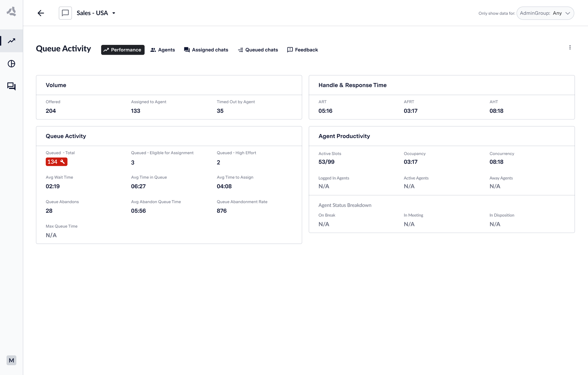The height and width of the screenshot is (375, 588).
Task: Click the Offered value 204
Action: tap(51, 111)
